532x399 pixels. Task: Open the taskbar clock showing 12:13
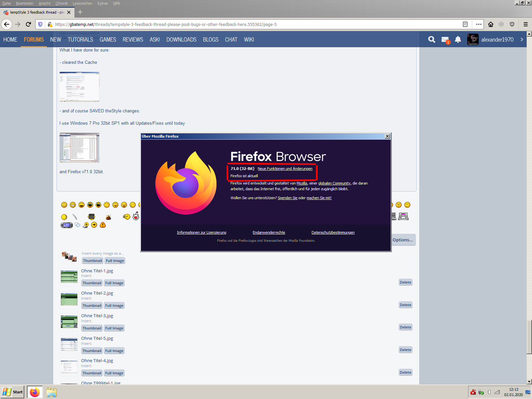[513, 392]
